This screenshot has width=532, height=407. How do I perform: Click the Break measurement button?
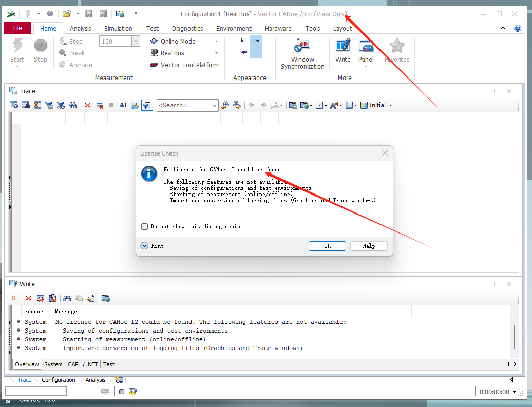coord(71,53)
